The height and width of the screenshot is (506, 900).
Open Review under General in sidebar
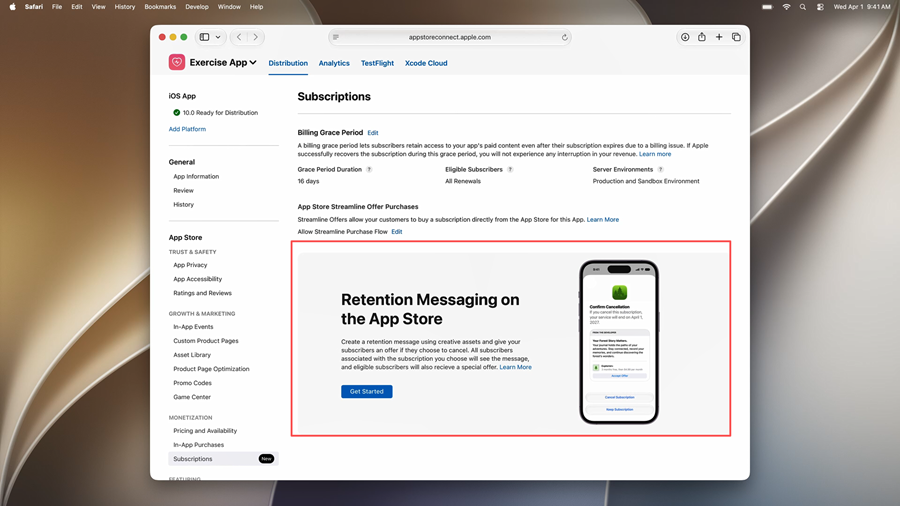(x=184, y=190)
